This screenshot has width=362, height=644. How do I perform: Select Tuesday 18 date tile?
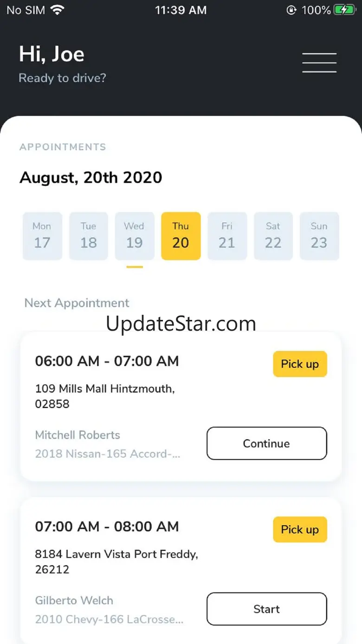pyautogui.click(x=88, y=236)
